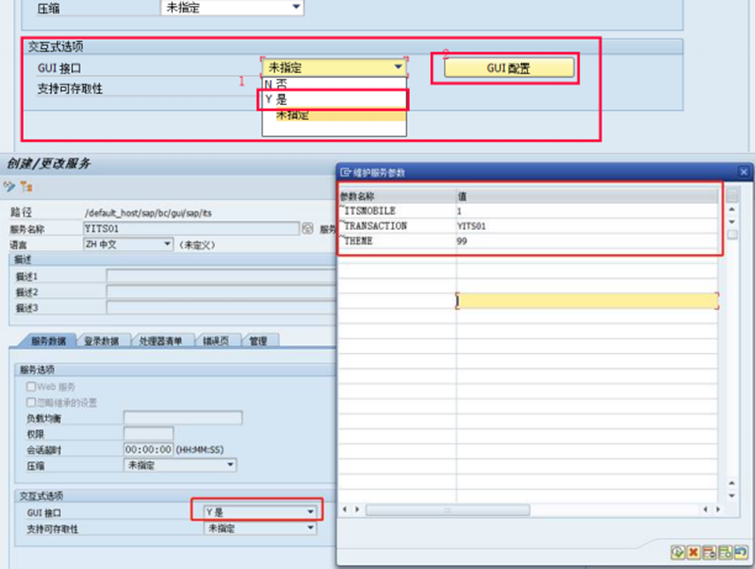Screen dimensions: 755x569
Task: Click the 描述2 input field
Action: [x=221, y=292]
